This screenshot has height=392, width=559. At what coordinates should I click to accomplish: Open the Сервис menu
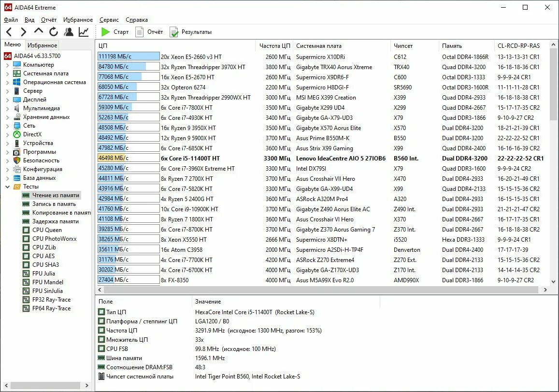(x=109, y=20)
